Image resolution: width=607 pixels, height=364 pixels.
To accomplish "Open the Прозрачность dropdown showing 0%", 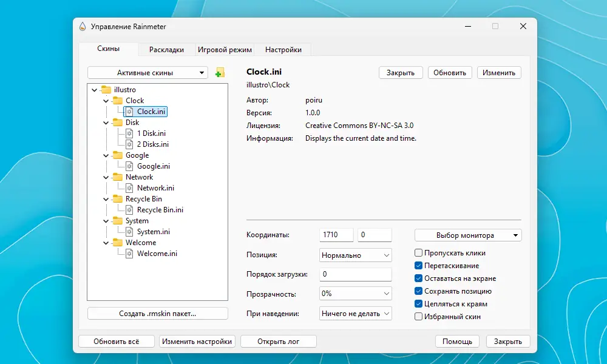I will tap(355, 294).
